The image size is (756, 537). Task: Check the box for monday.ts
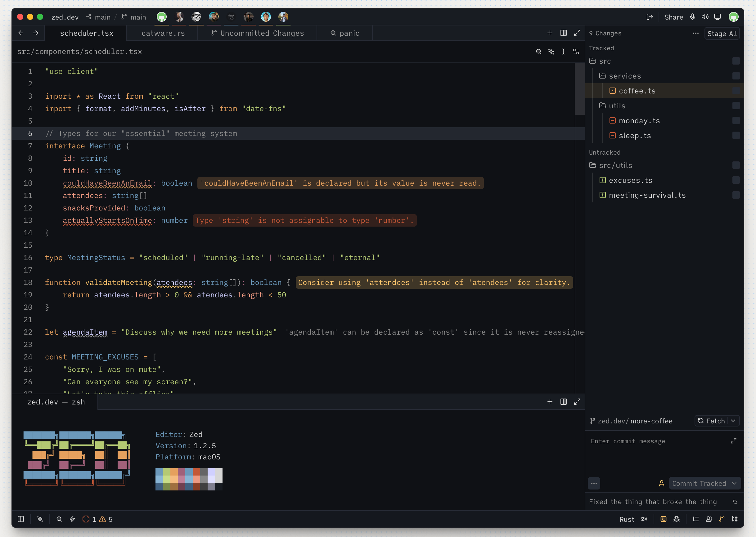[736, 120]
